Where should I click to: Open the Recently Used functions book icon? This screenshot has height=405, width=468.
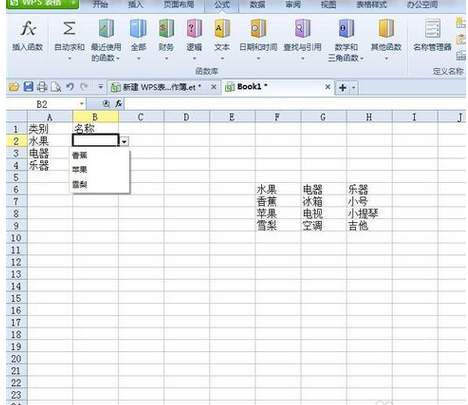106,28
